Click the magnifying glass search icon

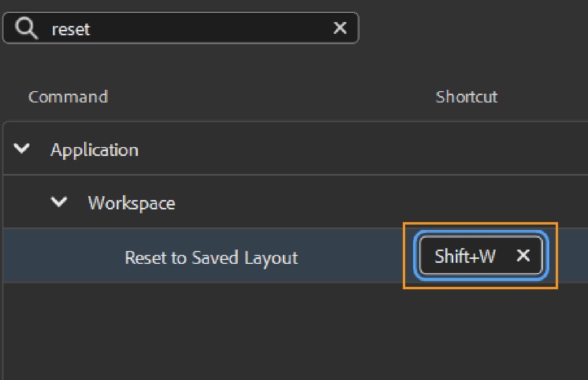click(x=25, y=28)
